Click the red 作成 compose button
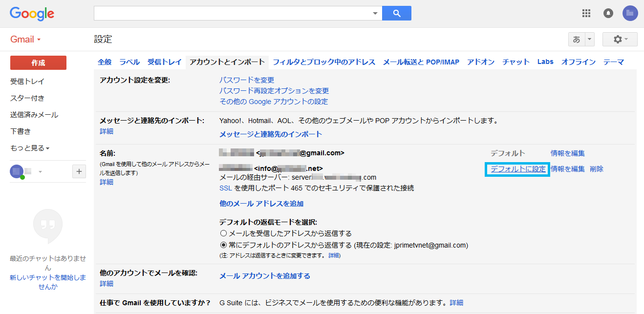Image resolution: width=644 pixels, height=314 pixels. [38, 63]
